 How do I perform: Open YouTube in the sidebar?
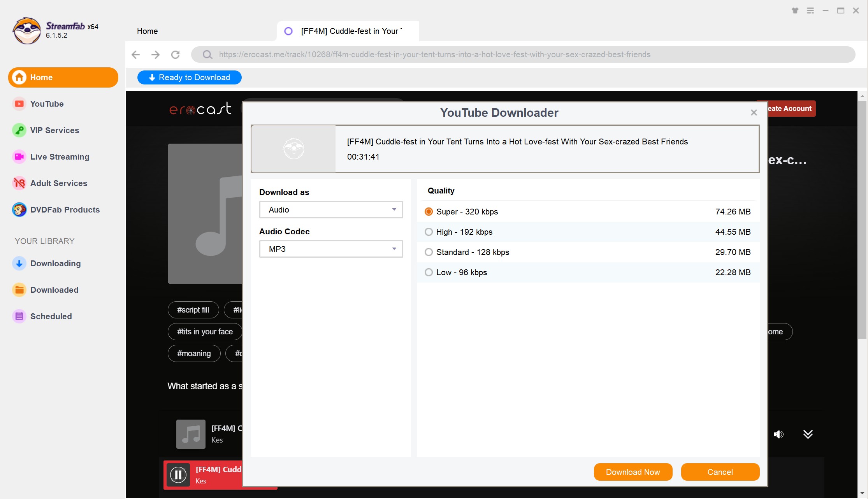47,104
